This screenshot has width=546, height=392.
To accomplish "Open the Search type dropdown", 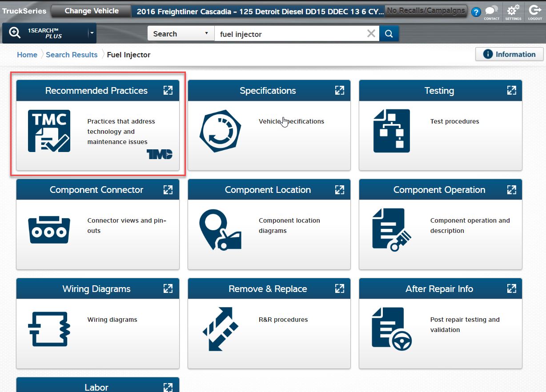I will tap(181, 34).
